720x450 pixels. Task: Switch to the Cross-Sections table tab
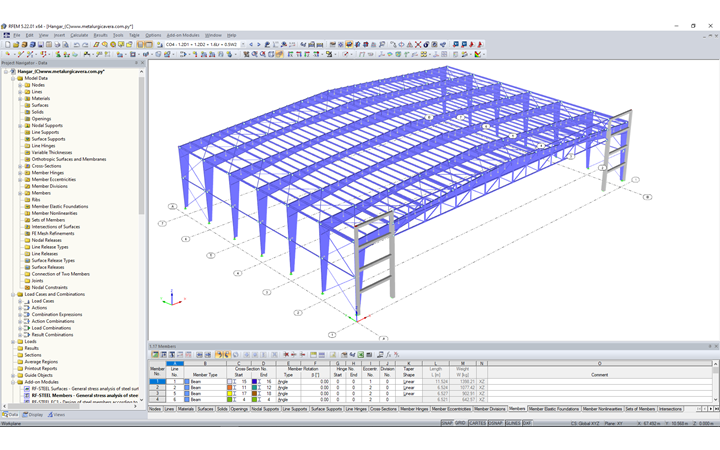[383, 409]
